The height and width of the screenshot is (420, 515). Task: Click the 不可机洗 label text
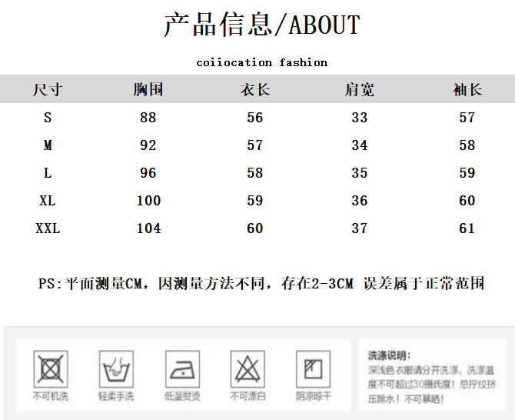[x=51, y=396]
